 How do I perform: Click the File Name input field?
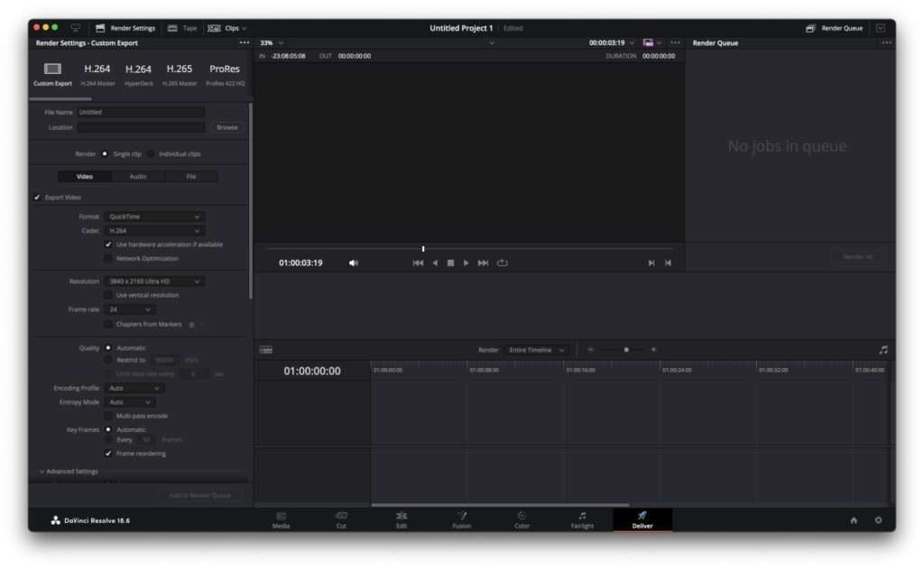140,113
